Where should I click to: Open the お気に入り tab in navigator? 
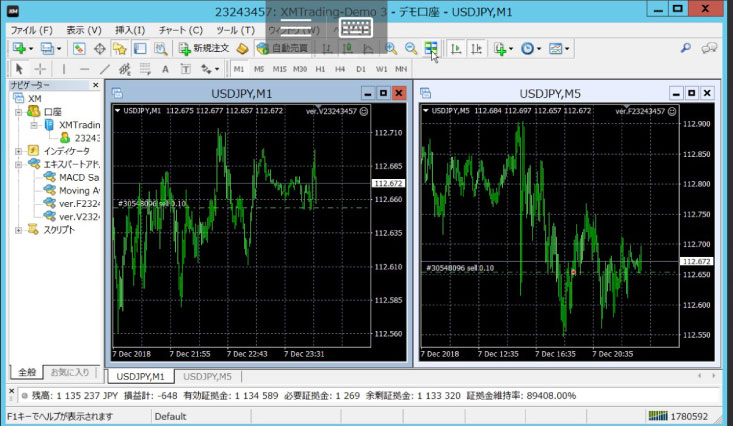[x=70, y=372]
